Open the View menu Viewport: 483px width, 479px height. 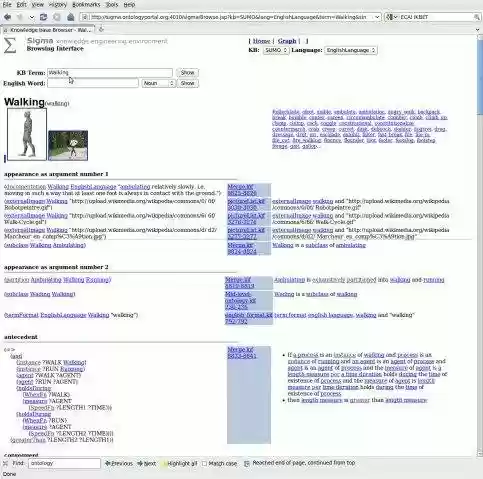(38, 5)
